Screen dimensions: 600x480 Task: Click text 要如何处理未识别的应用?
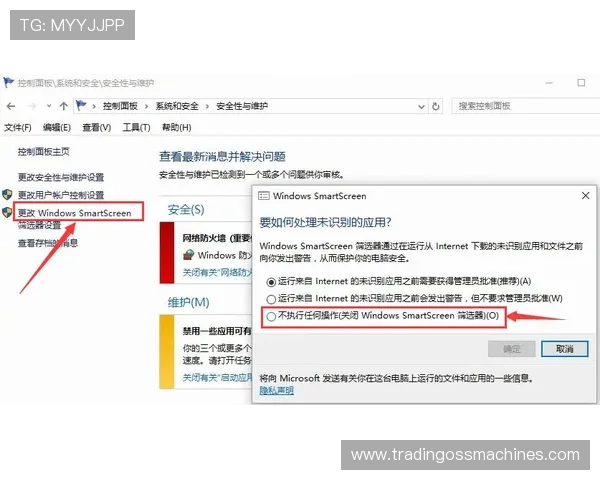pyautogui.click(x=325, y=222)
